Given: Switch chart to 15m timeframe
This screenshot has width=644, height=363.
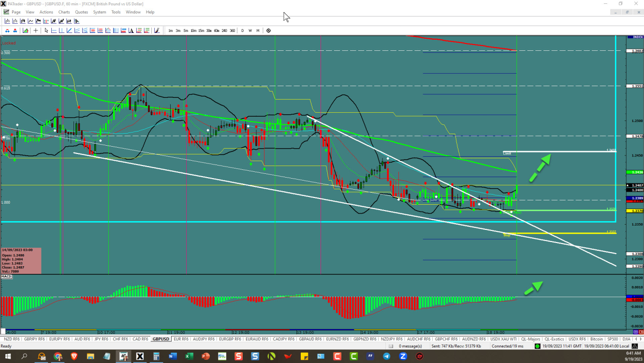Looking at the screenshot, I should tap(201, 30).
